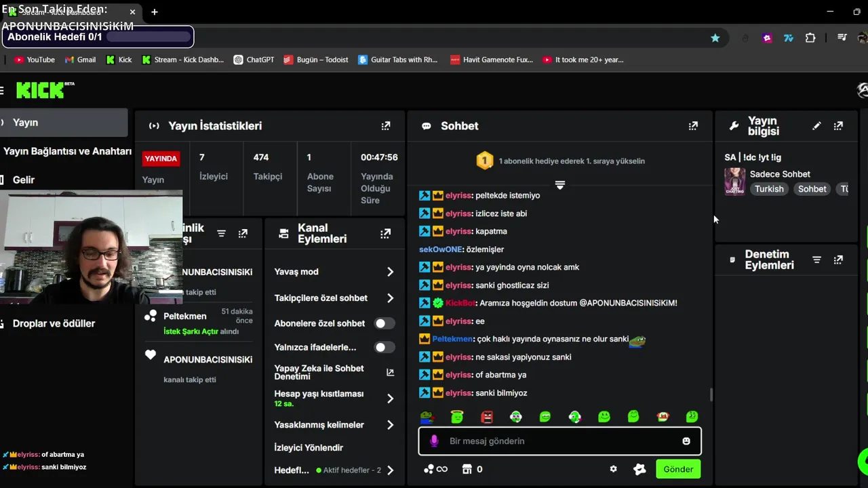The width and height of the screenshot is (868, 488).
Task: Open the Kick logo home link
Action: click(x=45, y=89)
